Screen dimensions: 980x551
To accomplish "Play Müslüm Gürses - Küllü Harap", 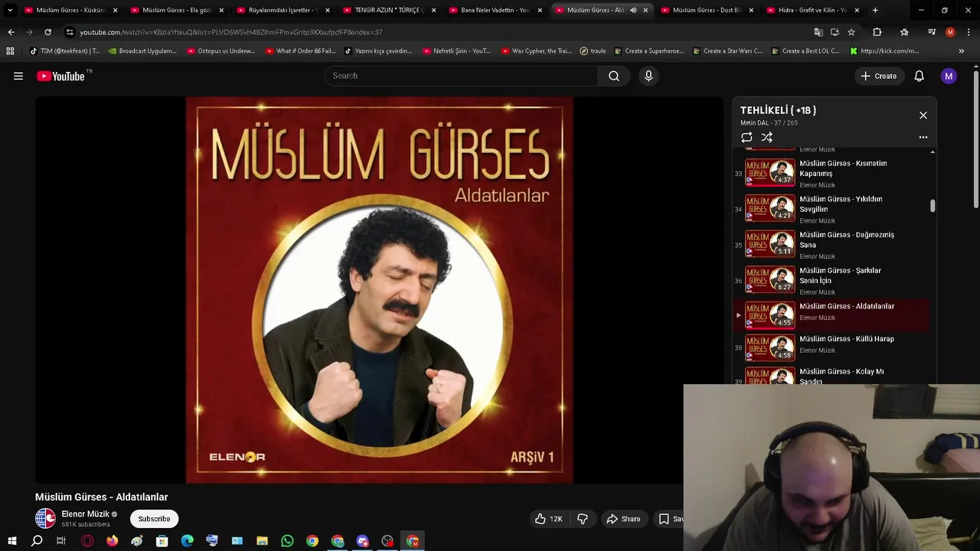I will (831, 348).
